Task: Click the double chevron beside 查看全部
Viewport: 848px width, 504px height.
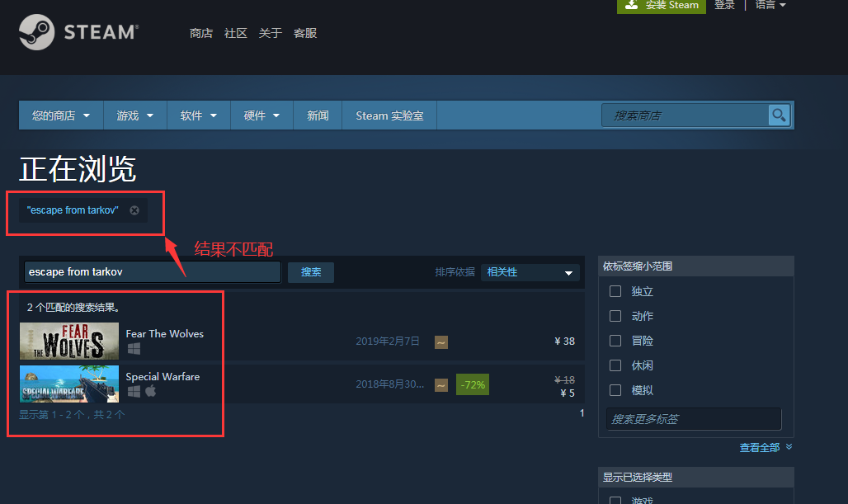Action: tap(789, 447)
